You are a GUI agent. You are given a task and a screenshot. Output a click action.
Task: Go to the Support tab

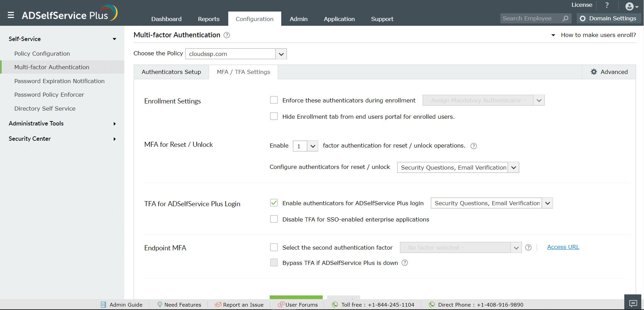point(382,19)
